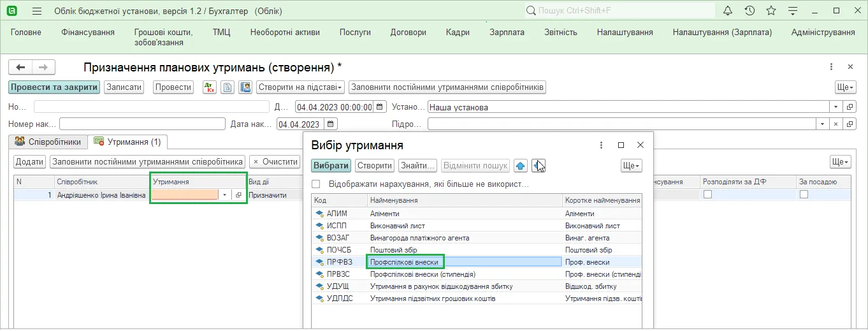868x331 pixels.
Task: Open the Підрозділ dropdown arrow
Action: coord(823,124)
